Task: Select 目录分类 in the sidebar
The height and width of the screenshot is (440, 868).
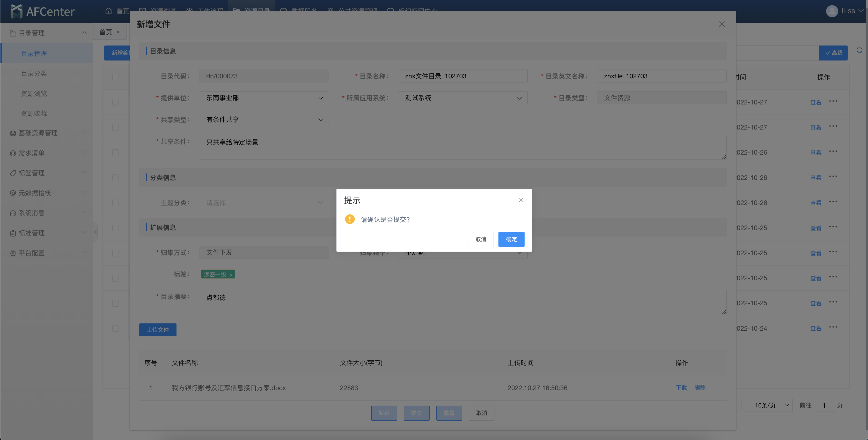Action: tap(34, 73)
